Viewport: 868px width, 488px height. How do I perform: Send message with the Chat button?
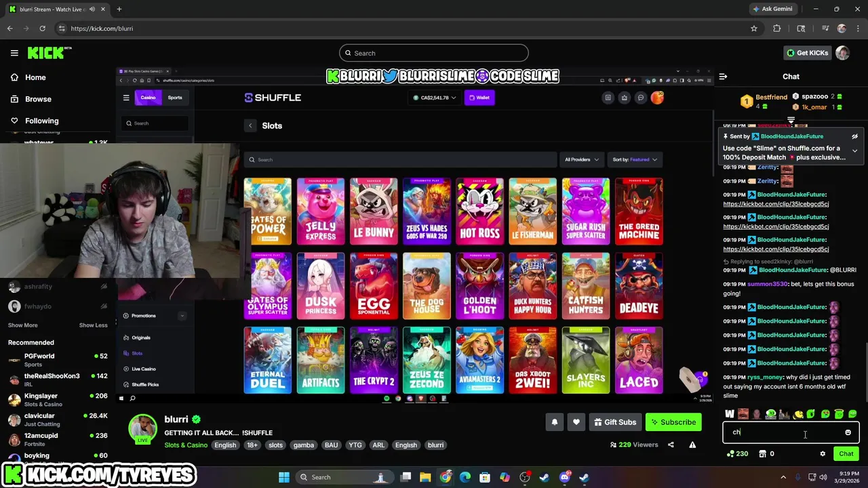point(846,454)
